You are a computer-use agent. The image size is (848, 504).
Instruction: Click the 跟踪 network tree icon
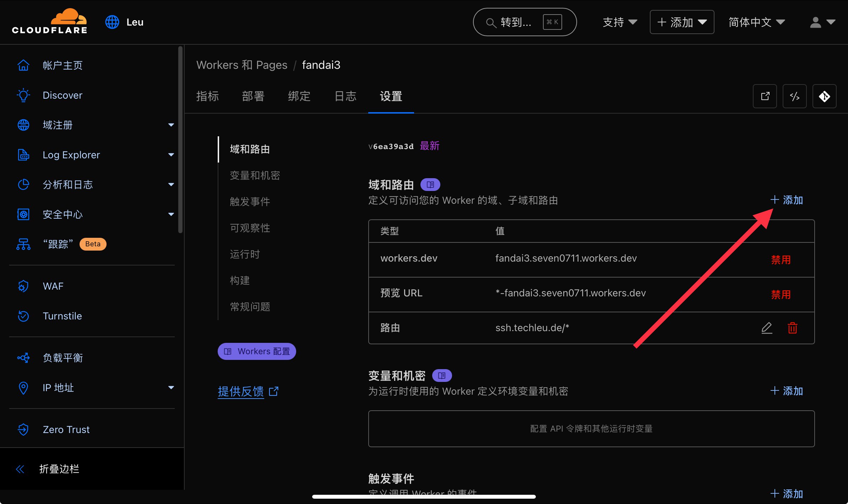(23, 244)
